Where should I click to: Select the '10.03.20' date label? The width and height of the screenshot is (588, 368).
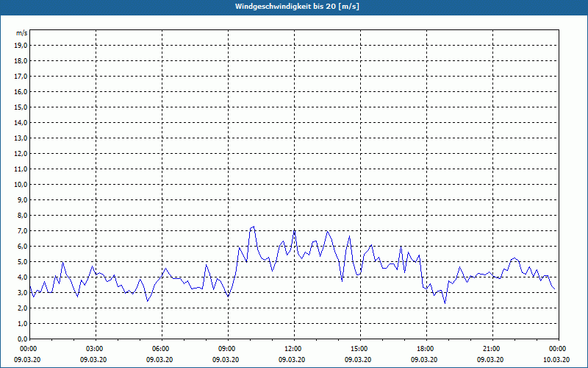pyautogui.click(x=556, y=360)
